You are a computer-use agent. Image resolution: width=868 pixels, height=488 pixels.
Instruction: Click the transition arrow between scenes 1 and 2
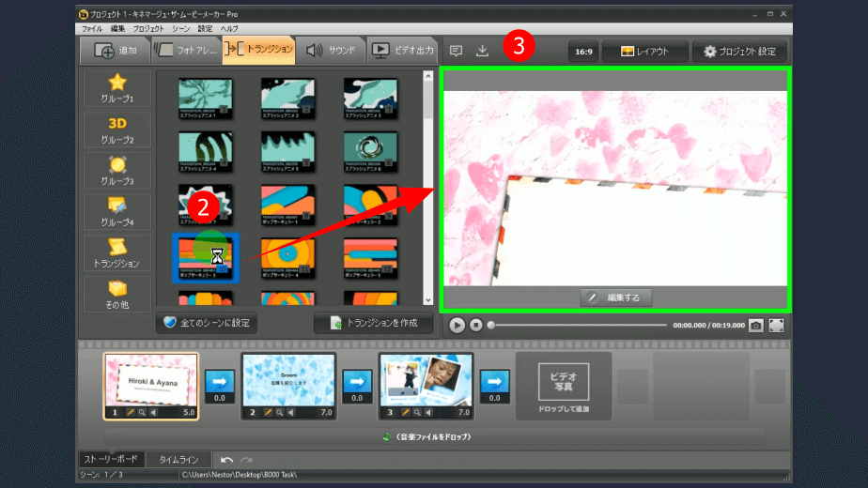click(x=219, y=381)
